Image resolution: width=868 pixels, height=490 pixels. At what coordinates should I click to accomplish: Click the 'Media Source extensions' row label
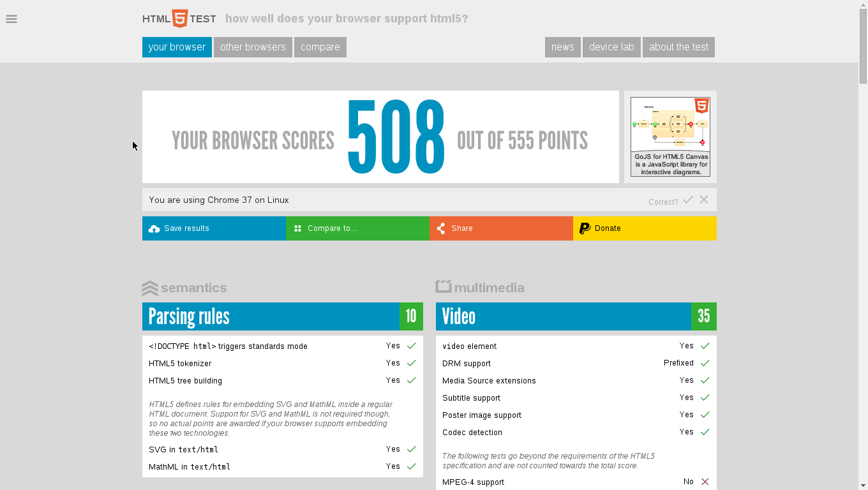(489, 381)
